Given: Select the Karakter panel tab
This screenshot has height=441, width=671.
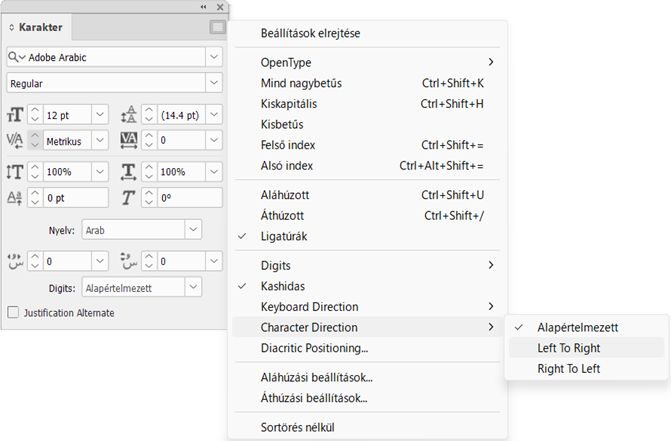Looking at the screenshot, I should [x=37, y=27].
